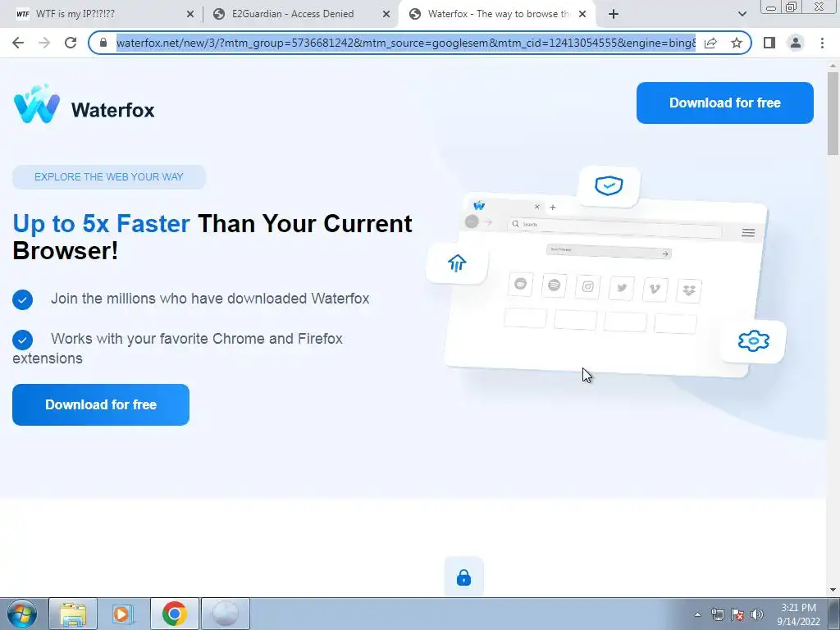840x630 pixels.
Task: Click the Dropbox icon in the browser mockup
Action: click(689, 291)
